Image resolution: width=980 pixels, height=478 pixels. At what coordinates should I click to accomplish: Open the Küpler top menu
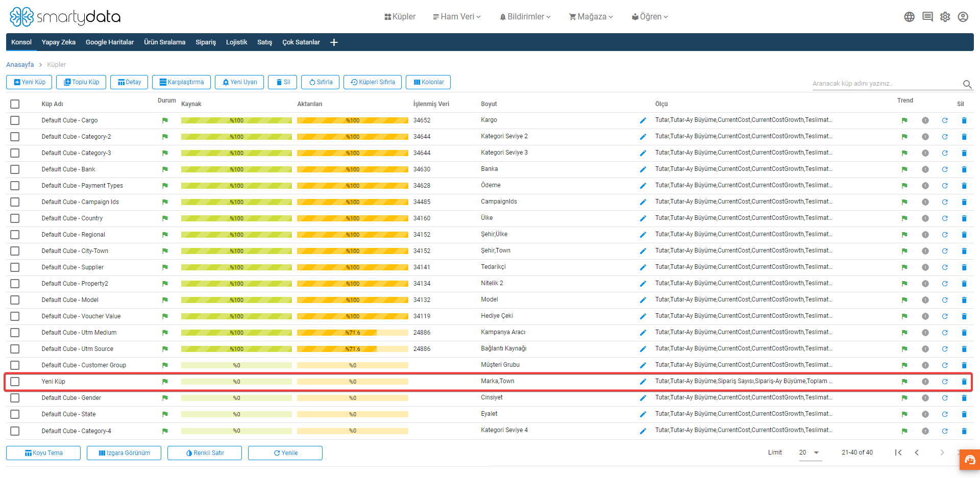coord(400,17)
